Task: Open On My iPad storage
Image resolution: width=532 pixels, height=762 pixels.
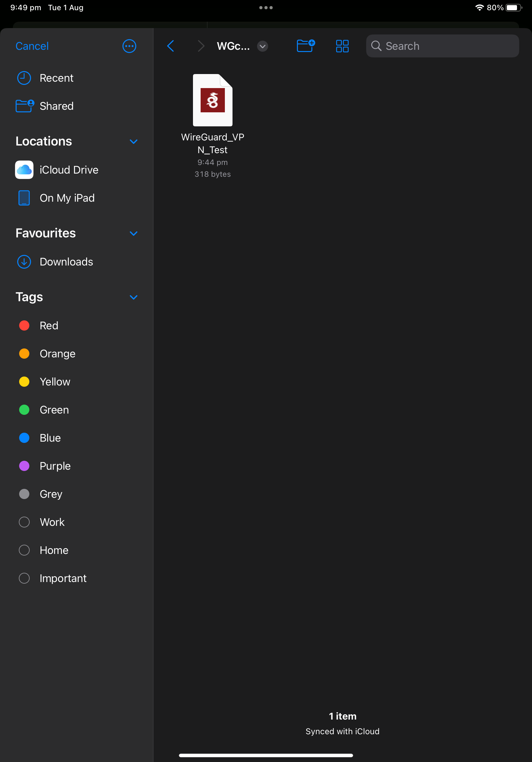Action: [67, 198]
